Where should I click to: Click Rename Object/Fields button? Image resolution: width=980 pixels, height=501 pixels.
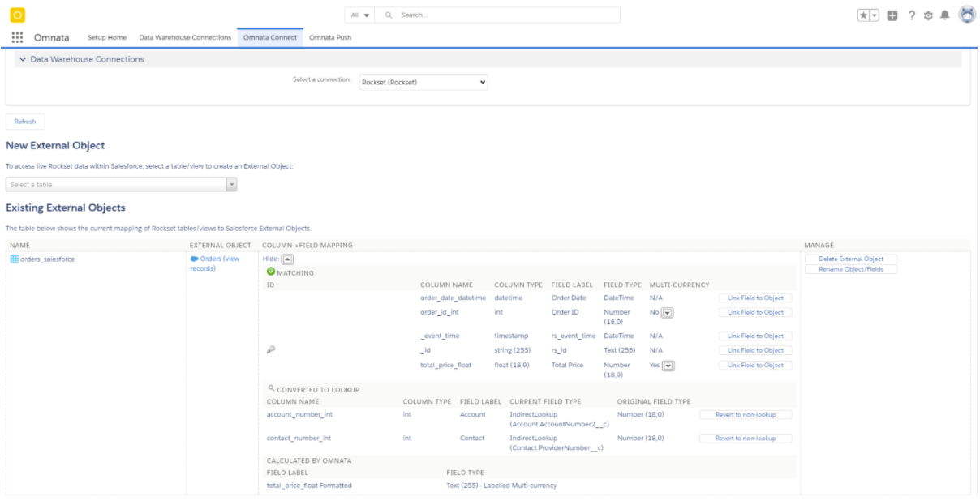[x=851, y=269]
